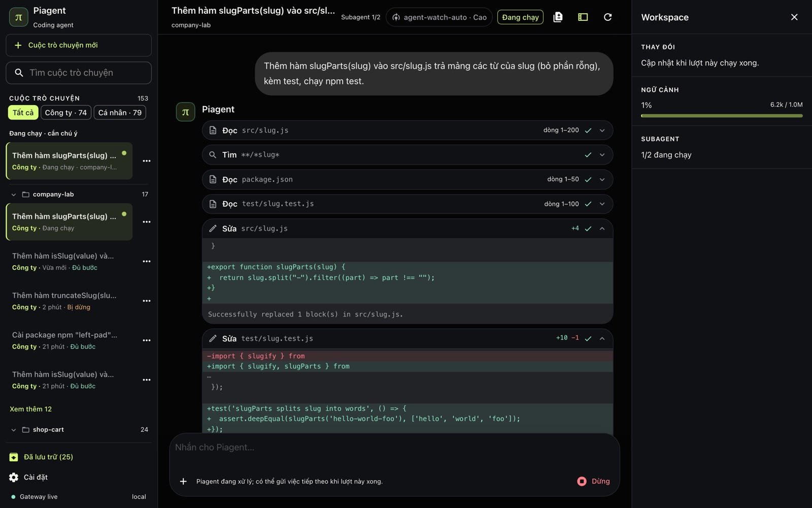Image resolution: width=812 pixels, height=508 pixels.
Task: Collapse the Sửa test/slug.test.js diff
Action: pos(602,338)
